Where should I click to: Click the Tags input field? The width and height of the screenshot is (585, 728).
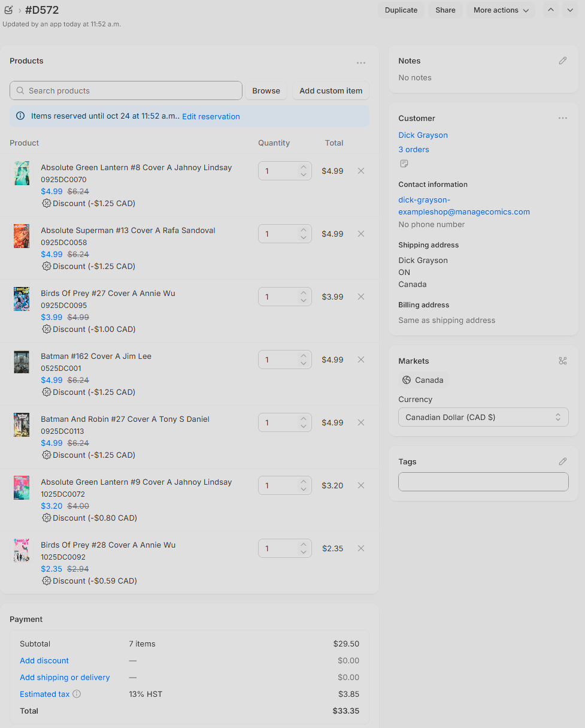[x=483, y=482]
